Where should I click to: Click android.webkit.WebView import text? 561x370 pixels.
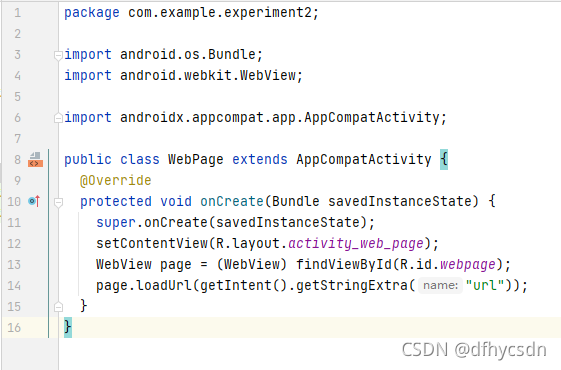(208, 76)
